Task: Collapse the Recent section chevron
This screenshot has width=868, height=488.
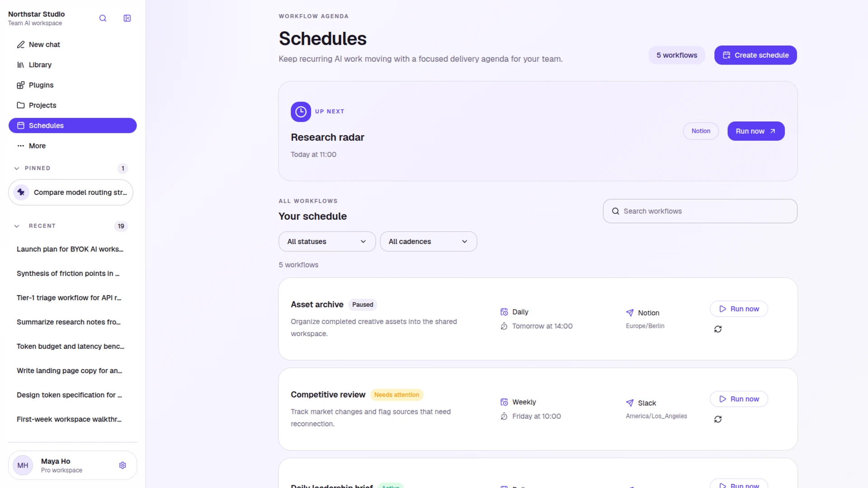Action: click(17, 226)
